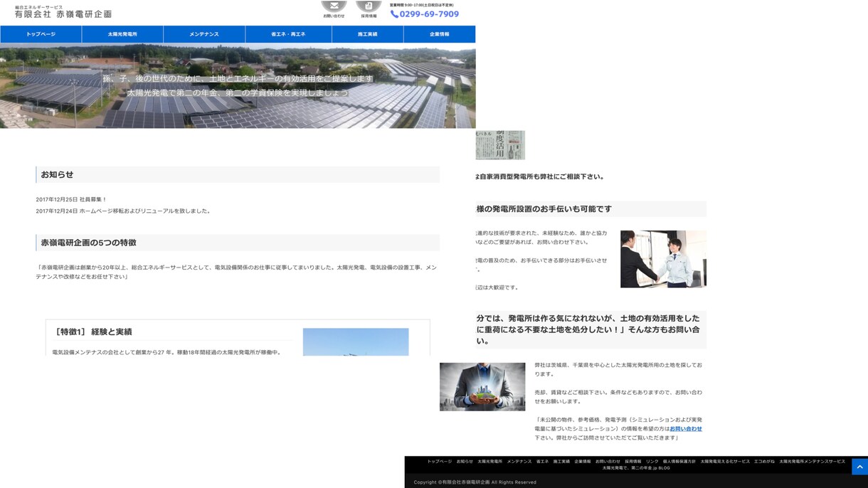Open the メンテナンス navigation tab
The width and height of the screenshot is (868, 488).
coord(204,34)
